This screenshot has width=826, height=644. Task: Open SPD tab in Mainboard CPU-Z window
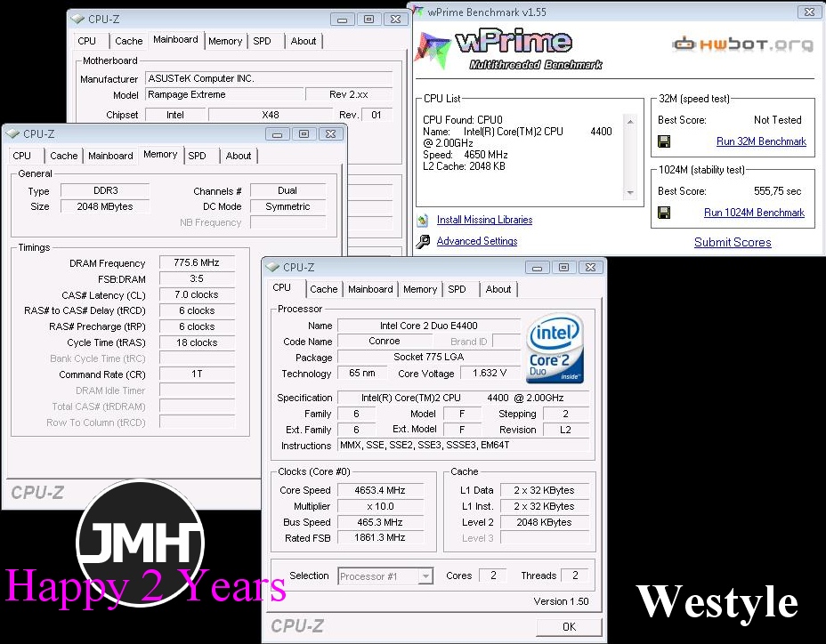[262, 41]
